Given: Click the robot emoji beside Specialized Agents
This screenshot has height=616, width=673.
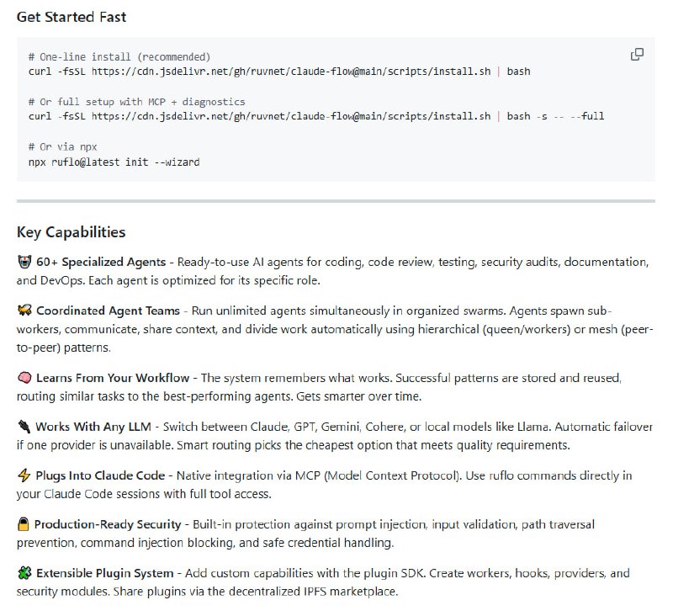Looking at the screenshot, I should tap(24, 263).
